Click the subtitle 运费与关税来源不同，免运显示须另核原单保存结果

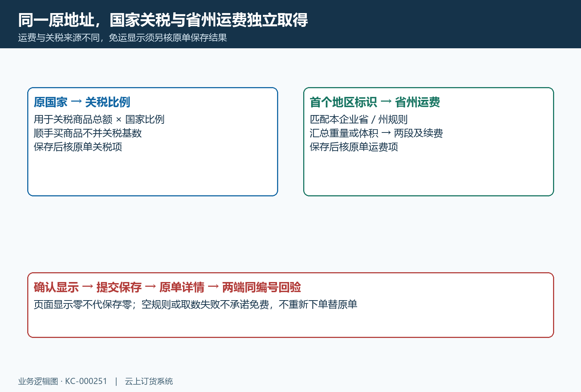coord(122,38)
